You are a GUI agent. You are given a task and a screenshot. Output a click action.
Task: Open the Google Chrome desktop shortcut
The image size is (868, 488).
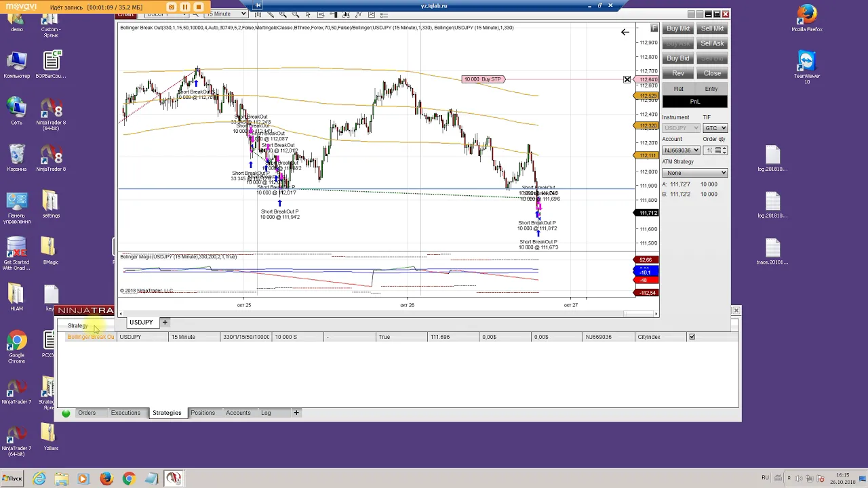click(x=17, y=348)
